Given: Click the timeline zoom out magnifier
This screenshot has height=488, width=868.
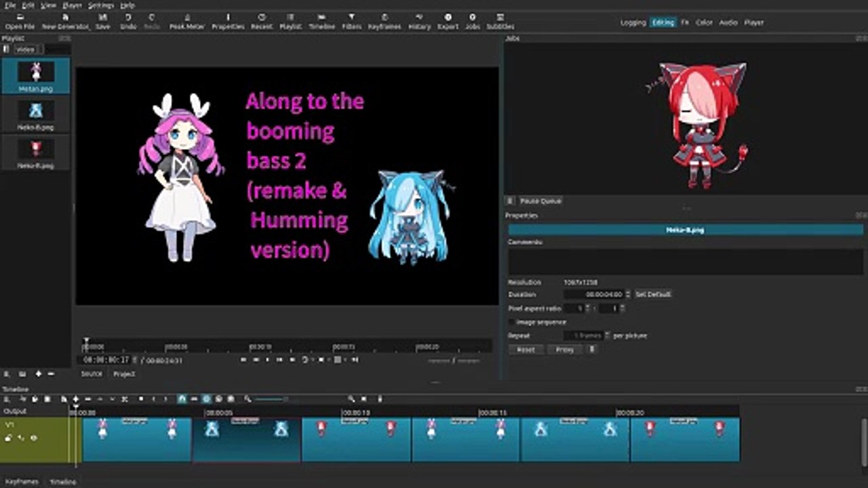Looking at the screenshot, I should click(248, 399).
